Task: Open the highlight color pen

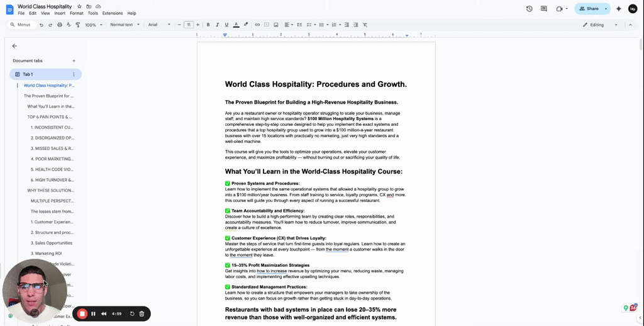Action: point(246,25)
